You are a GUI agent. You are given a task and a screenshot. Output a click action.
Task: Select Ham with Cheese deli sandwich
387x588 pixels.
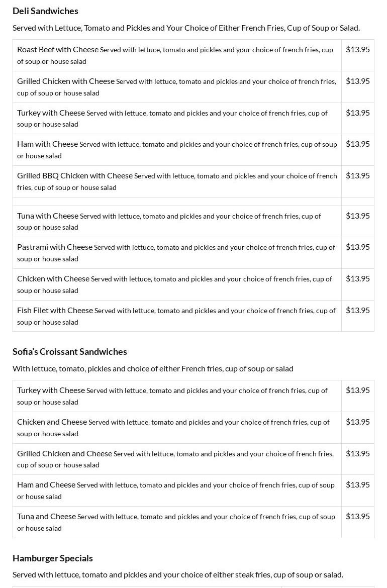[x=47, y=144]
